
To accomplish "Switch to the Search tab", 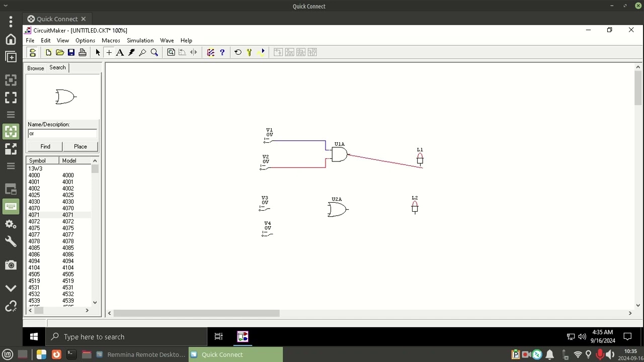I will pos(57,67).
